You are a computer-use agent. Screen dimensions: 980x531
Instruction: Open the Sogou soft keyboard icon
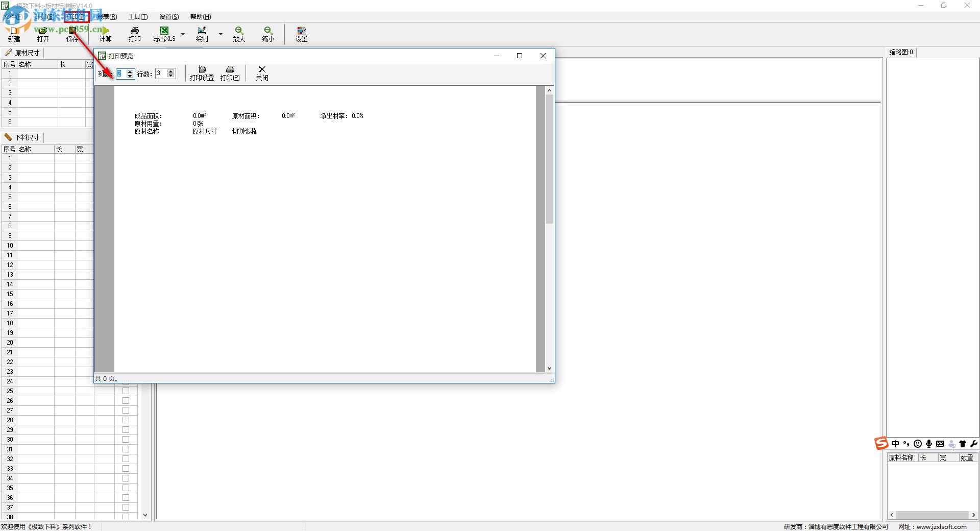pyautogui.click(x=940, y=444)
